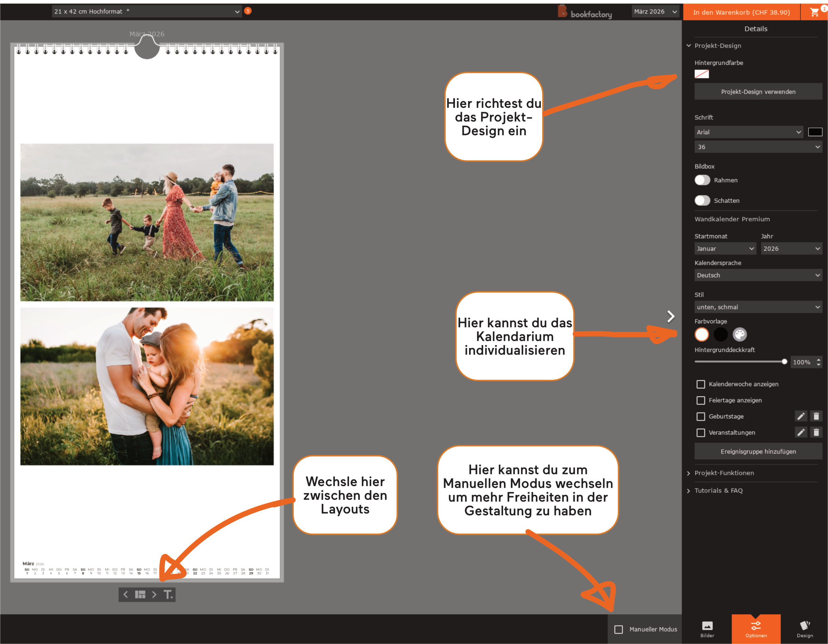Open the Startmonat Januar dropdown
Image resolution: width=828 pixels, height=644 pixels.
tap(724, 249)
